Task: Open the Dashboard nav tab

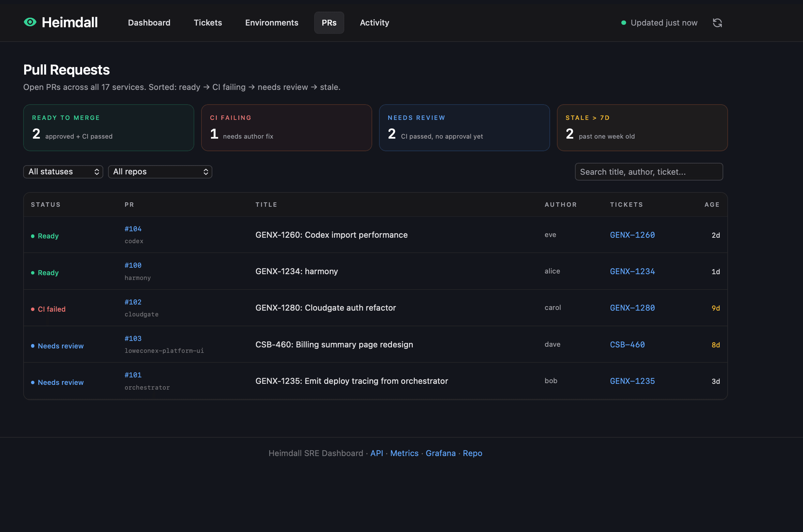Action: (x=149, y=22)
